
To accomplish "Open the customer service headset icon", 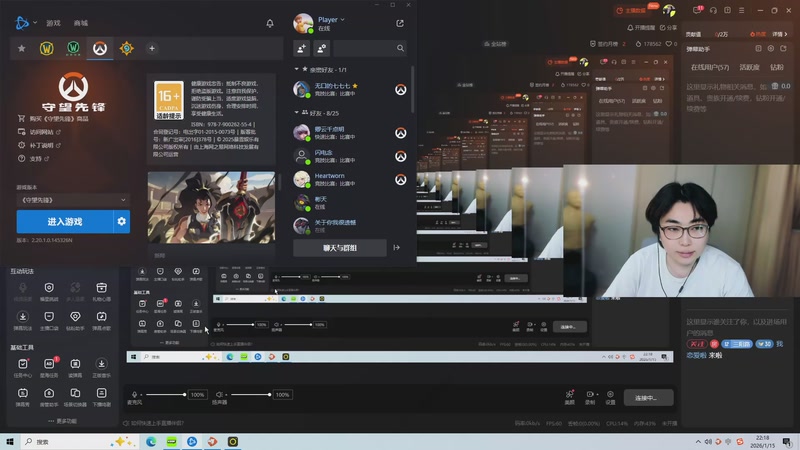I will pos(713,10).
